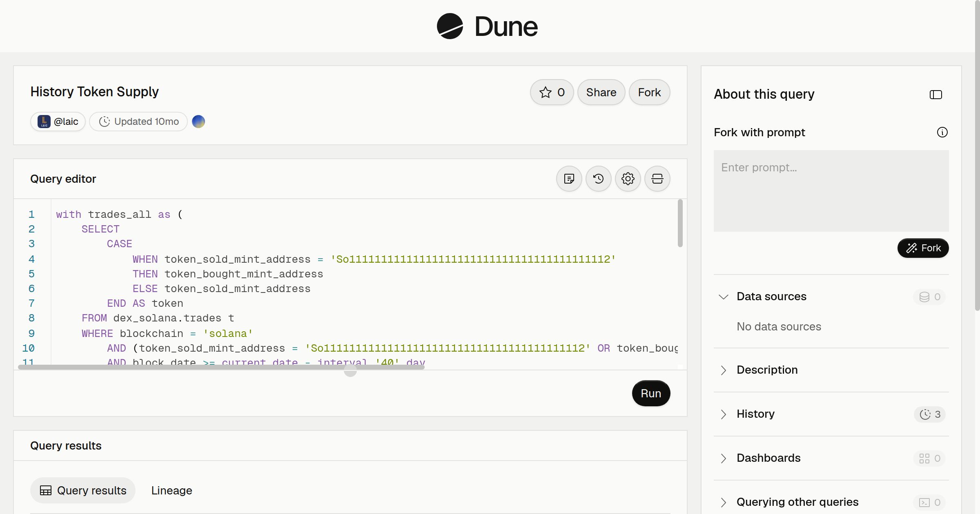Click code line 8 FROM dex_solana.trades
Screen dimensions: 980x514
[x=158, y=318]
